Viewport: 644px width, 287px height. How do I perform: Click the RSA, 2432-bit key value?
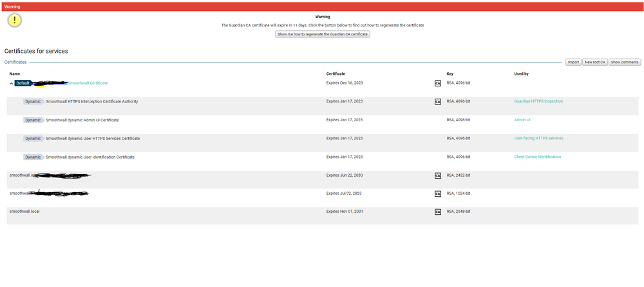pos(459,175)
